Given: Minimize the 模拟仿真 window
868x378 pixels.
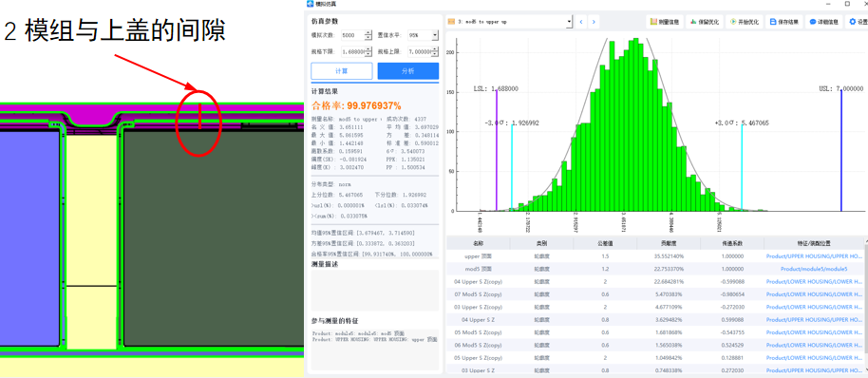Looking at the screenshot, I should [x=829, y=4].
